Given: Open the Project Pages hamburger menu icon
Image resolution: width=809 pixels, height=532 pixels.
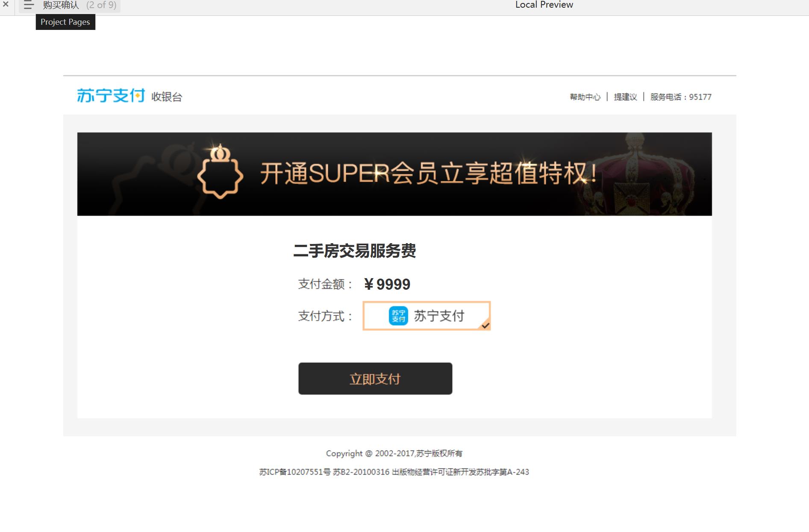Looking at the screenshot, I should click(29, 5).
